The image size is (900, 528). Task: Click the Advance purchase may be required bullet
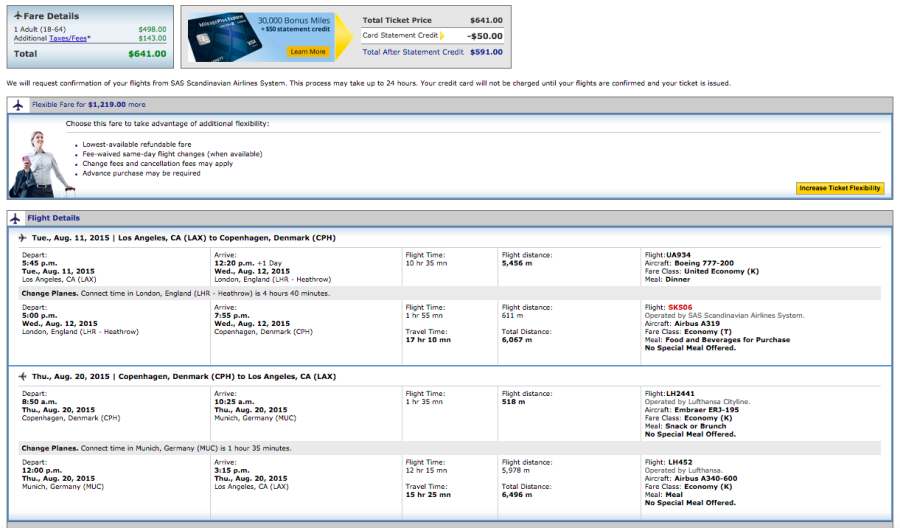[x=141, y=173]
